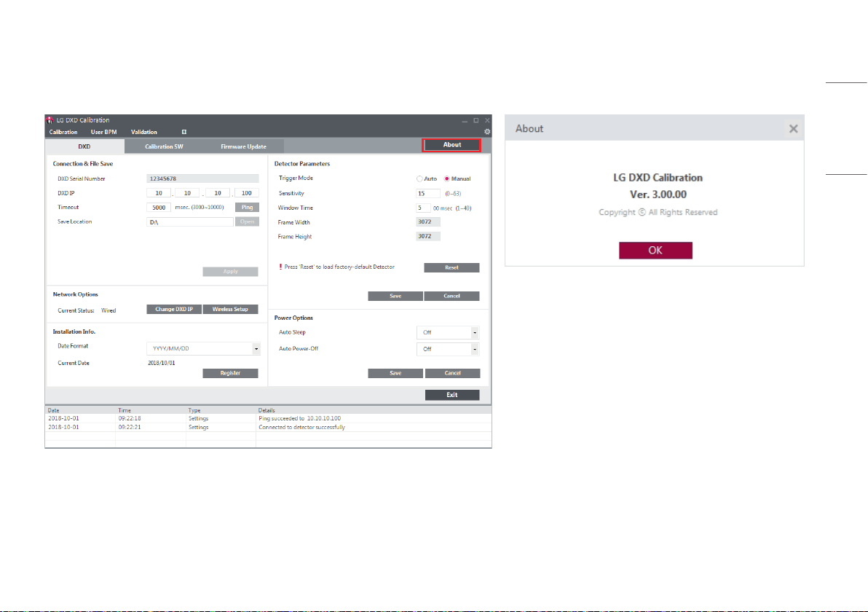Image resolution: width=868 pixels, height=612 pixels.
Task: Open the settings gear icon
Action: (x=487, y=132)
